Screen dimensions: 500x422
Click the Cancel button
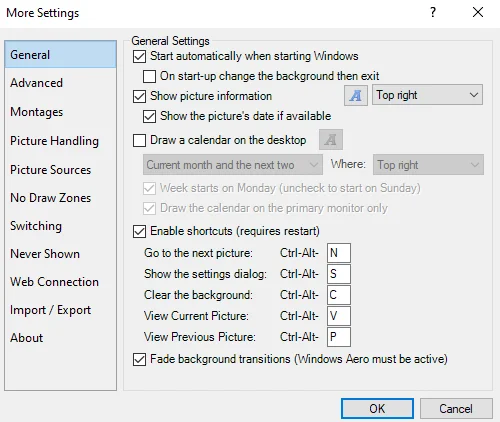point(456,408)
